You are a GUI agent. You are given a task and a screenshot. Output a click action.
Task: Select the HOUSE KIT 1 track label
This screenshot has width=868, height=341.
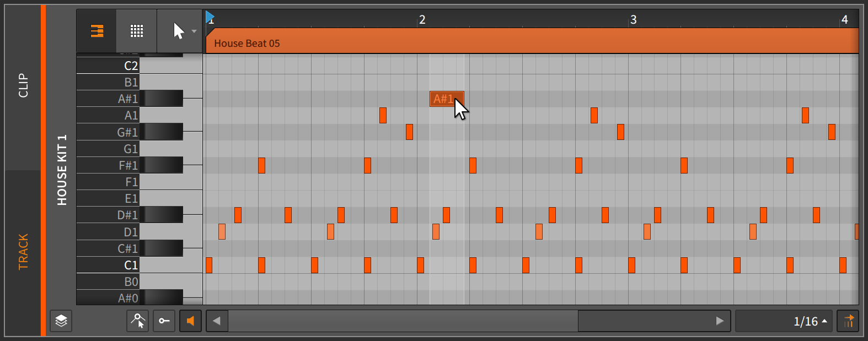click(x=61, y=170)
